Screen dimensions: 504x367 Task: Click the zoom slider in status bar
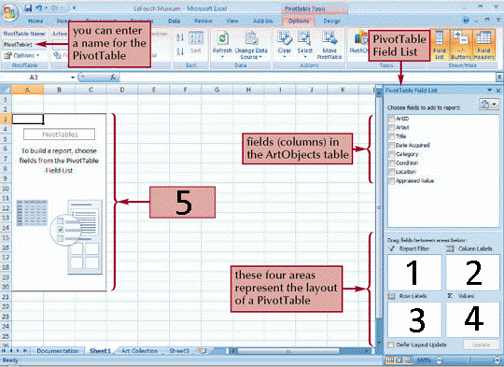tap(468, 360)
